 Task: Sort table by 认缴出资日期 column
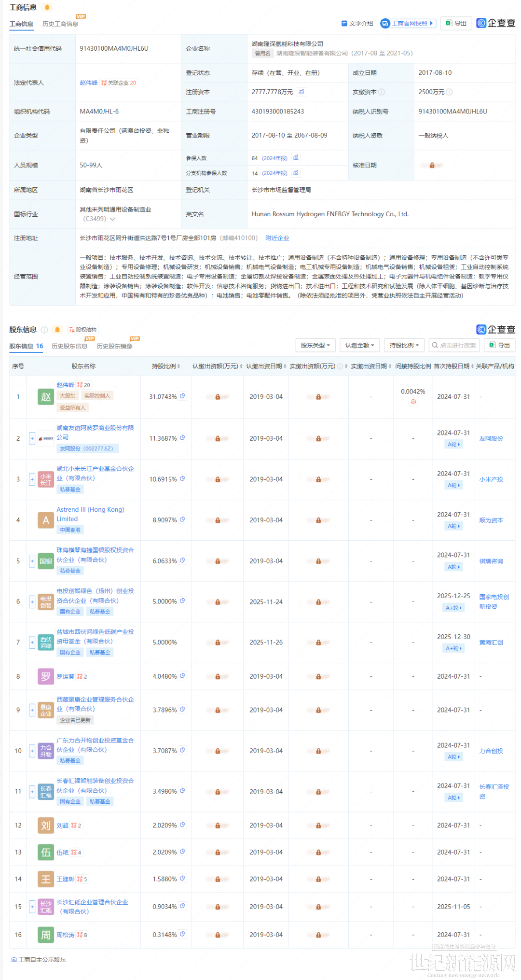[x=266, y=366]
